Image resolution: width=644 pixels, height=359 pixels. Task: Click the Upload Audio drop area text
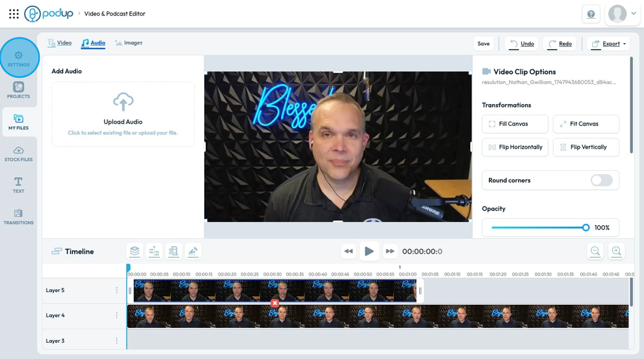(123, 133)
